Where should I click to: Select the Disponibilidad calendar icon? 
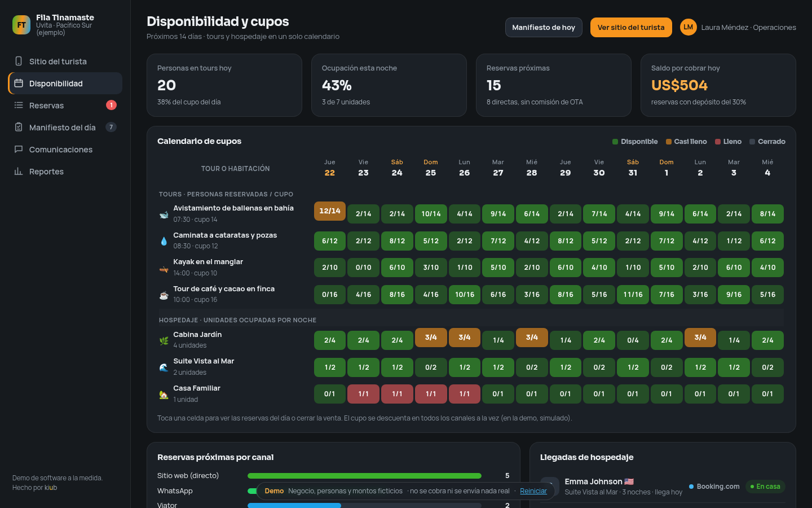coord(19,83)
